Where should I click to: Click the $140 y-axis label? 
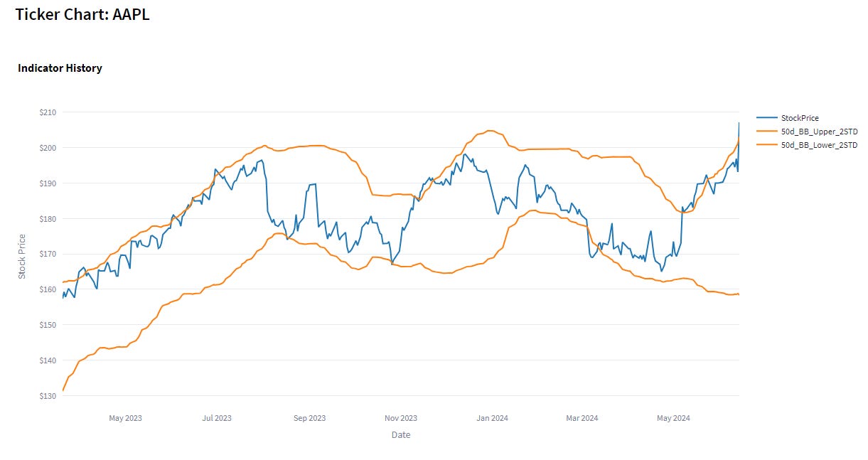click(x=48, y=360)
